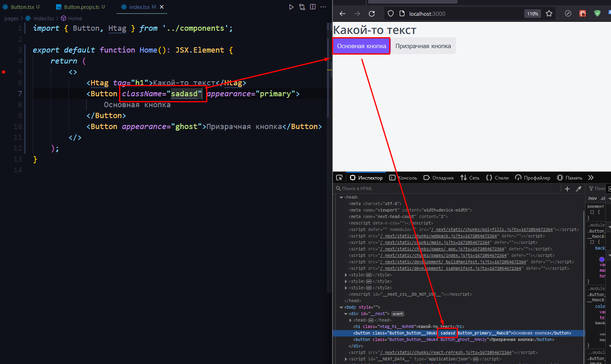Expand the third style element
Image resolution: width=611 pixels, height=364 pixels.
346,288
